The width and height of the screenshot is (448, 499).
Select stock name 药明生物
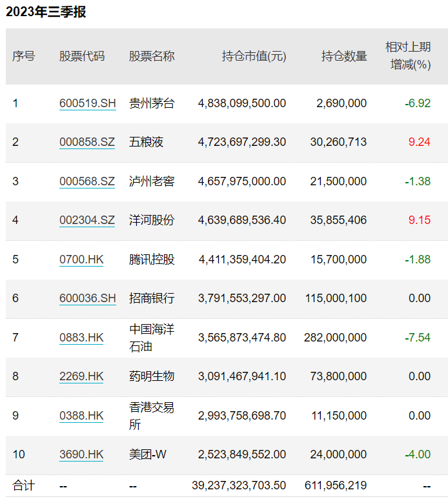click(152, 376)
